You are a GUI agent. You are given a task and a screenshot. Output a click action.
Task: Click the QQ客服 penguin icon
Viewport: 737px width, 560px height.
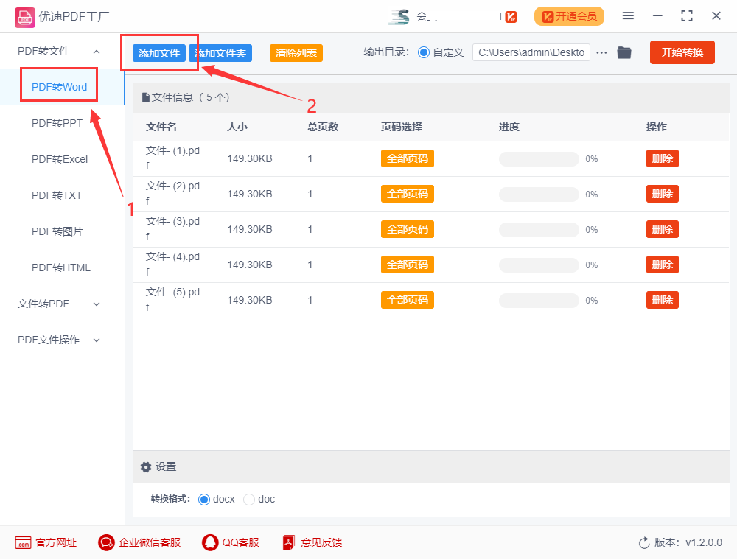210,542
